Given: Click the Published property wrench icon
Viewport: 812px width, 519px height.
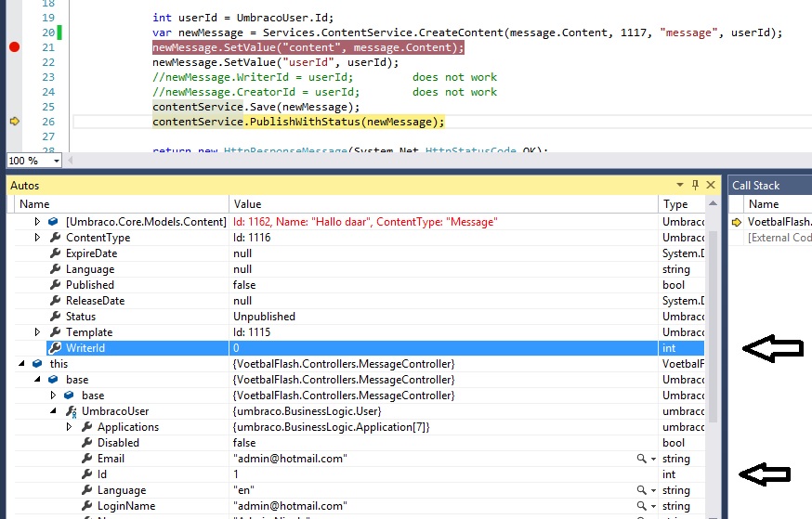Looking at the screenshot, I should tap(55, 285).
